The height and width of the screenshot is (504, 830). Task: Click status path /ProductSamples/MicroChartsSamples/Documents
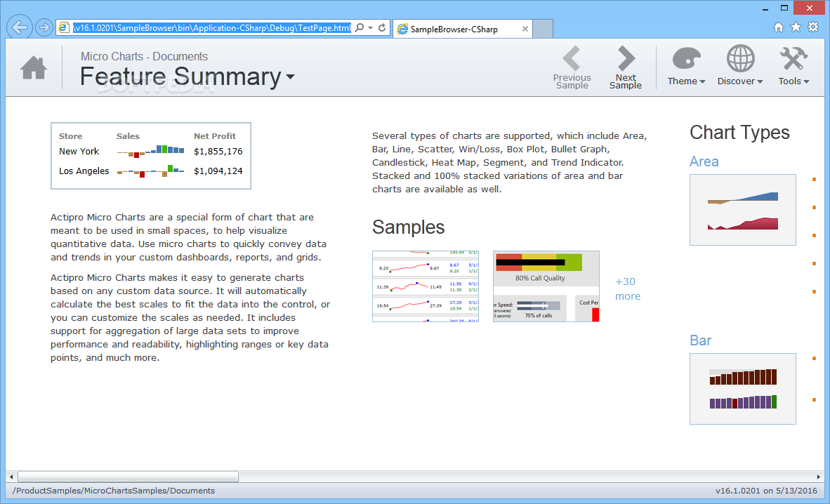pos(114,491)
